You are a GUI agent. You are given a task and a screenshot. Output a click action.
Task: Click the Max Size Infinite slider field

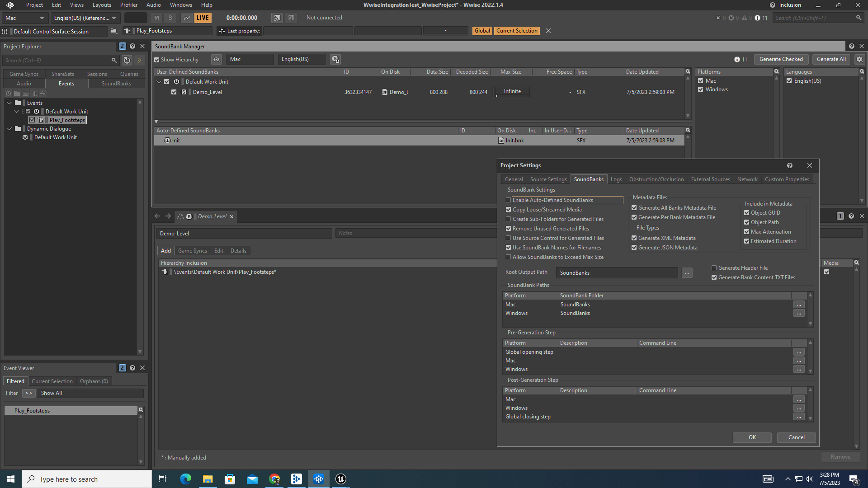(x=512, y=92)
